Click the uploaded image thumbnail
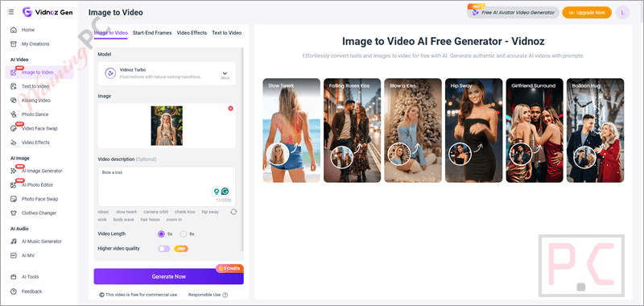This screenshot has width=644, height=306. coord(167,126)
